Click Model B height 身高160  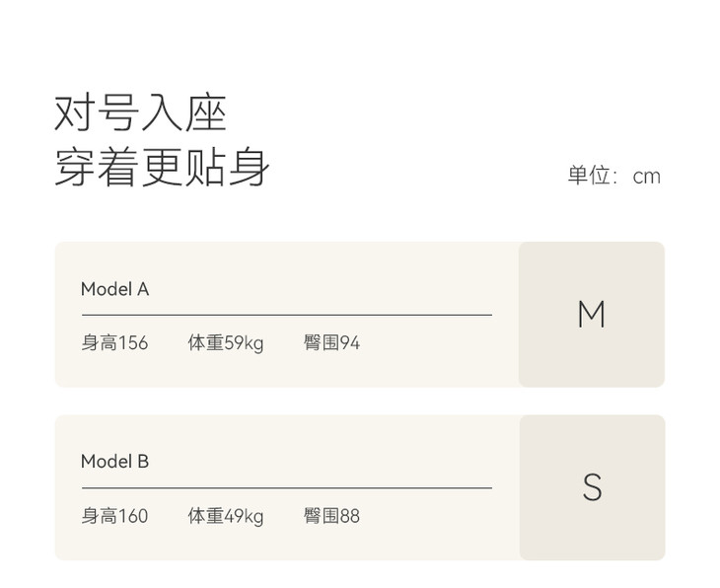click(x=114, y=516)
